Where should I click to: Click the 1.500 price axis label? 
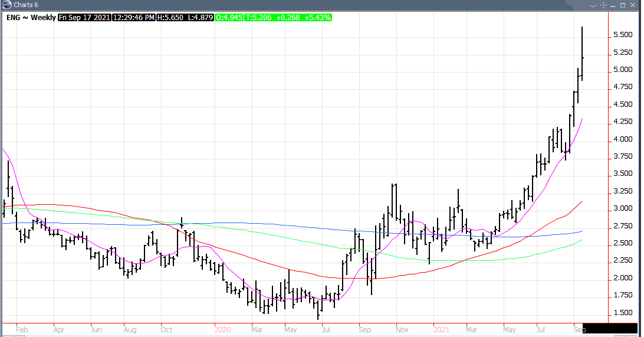[x=623, y=313]
